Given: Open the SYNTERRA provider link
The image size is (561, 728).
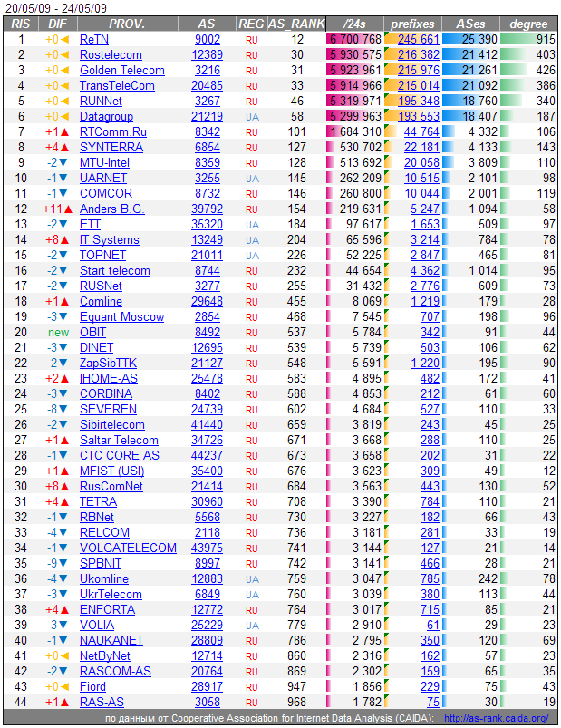Looking at the screenshot, I should 111,147.
